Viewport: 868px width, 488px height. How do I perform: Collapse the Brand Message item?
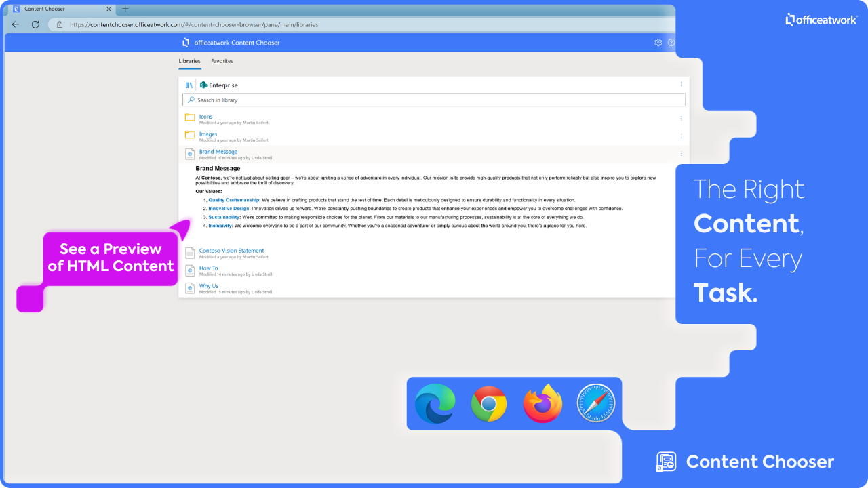tap(218, 152)
